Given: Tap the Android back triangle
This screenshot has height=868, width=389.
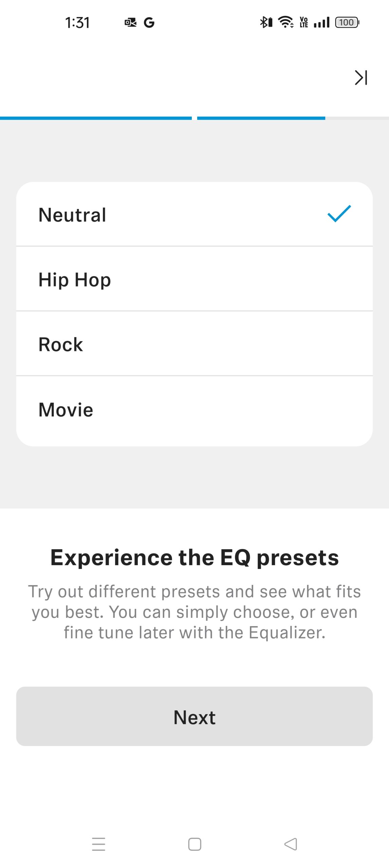Looking at the screenshot, I should click(x=291, y=844).
